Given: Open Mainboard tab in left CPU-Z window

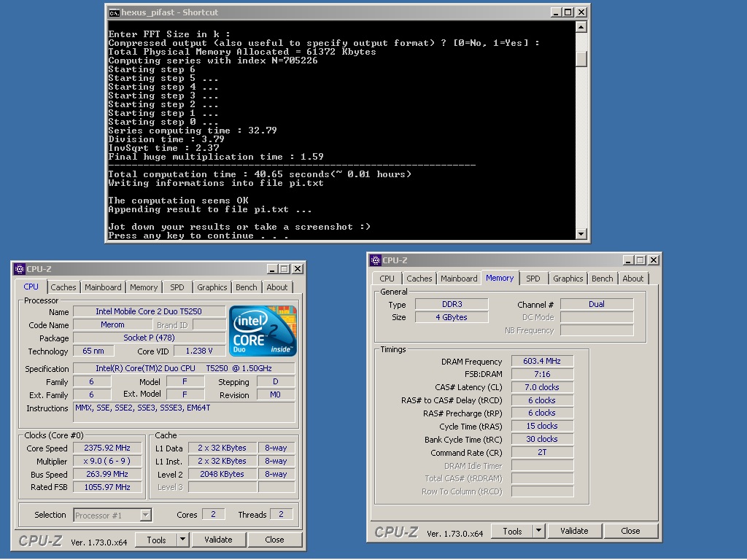Looking at the screenshot, I should point(103,287).
